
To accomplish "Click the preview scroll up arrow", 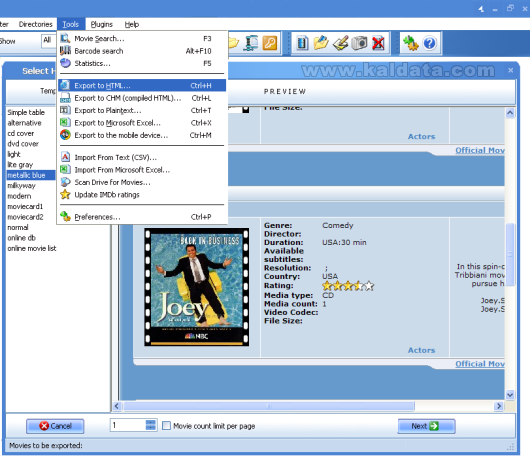I will tap(510, 113).
